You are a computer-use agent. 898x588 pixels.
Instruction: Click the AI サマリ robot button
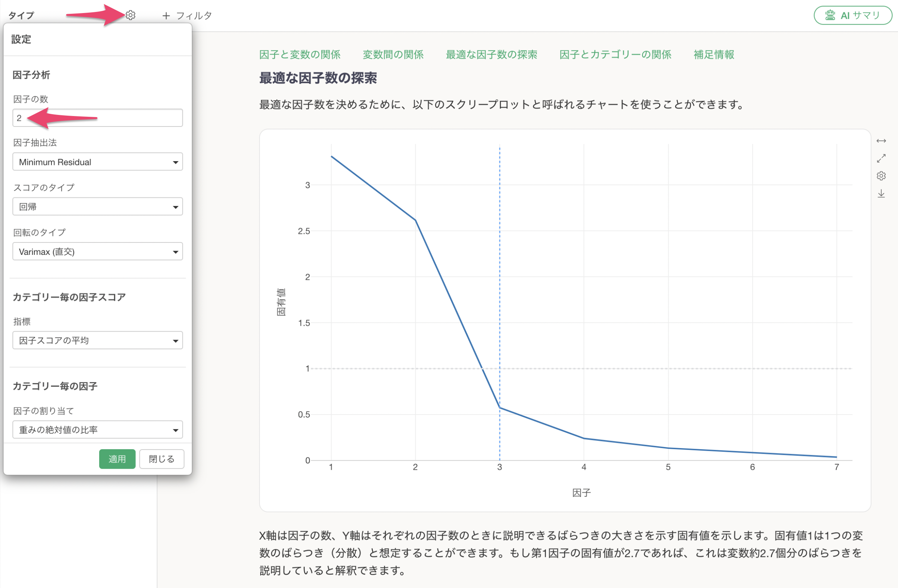pyautogui.click(x=853, y=15)
